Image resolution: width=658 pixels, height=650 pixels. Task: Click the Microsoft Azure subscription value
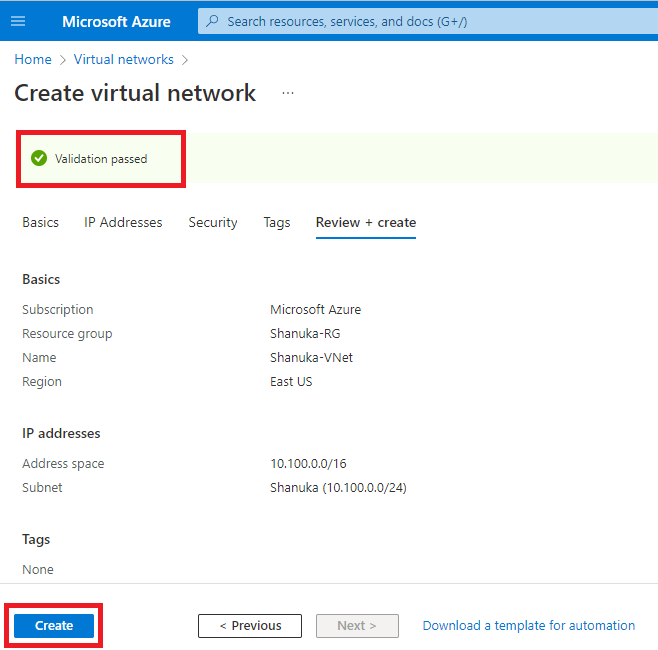(316, 309)
